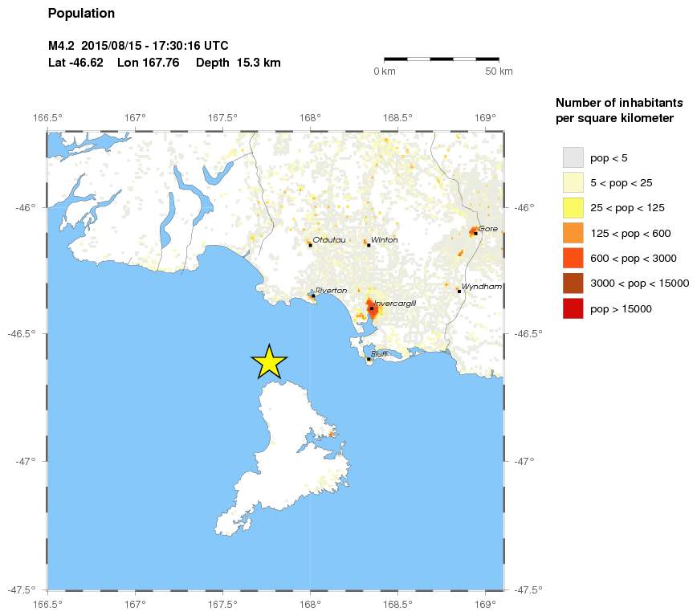Viewport: 697px width, 616px height.
Task: Click the 'pop < 5' legend label
Action: point(609,158)
